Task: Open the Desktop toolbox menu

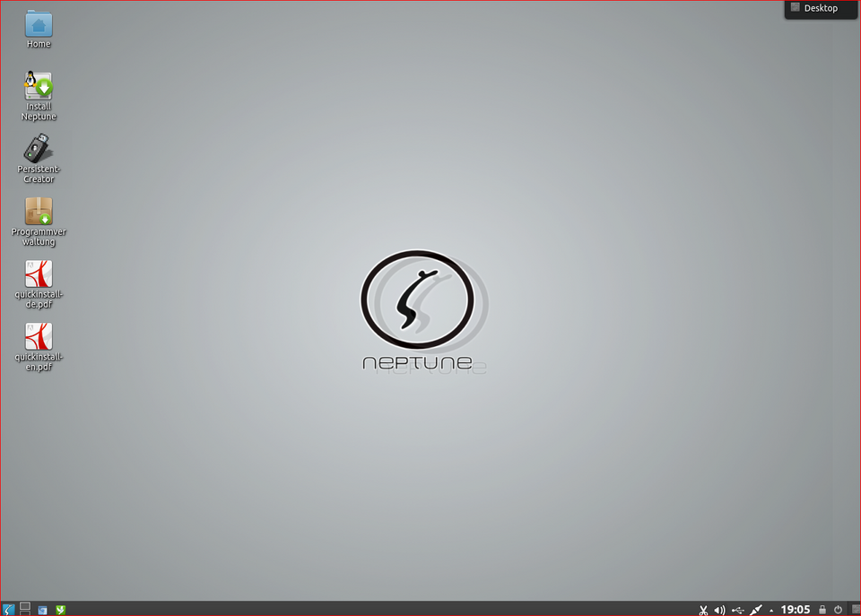Action: 820,8
